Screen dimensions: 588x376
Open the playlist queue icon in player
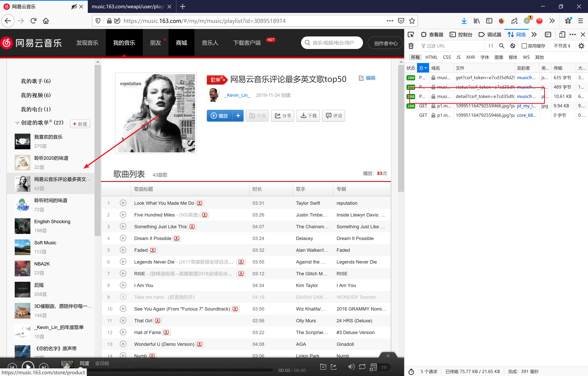click(373, 367)
